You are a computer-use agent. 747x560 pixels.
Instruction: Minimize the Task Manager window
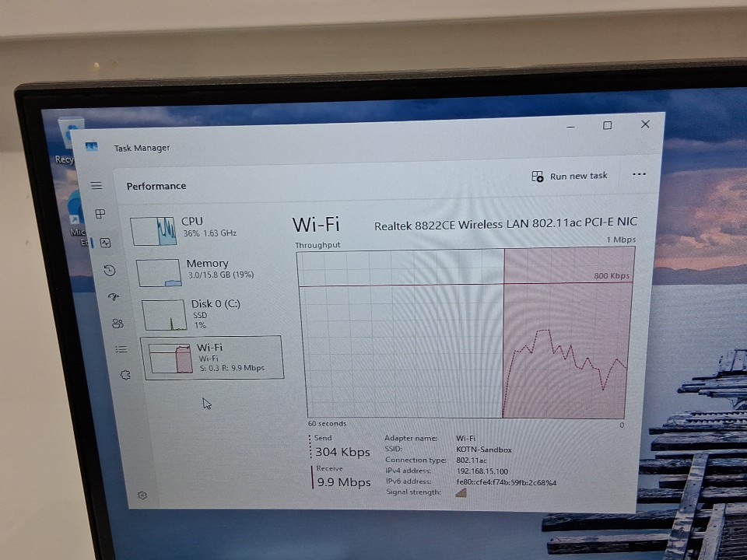click(x=570, y=127)
